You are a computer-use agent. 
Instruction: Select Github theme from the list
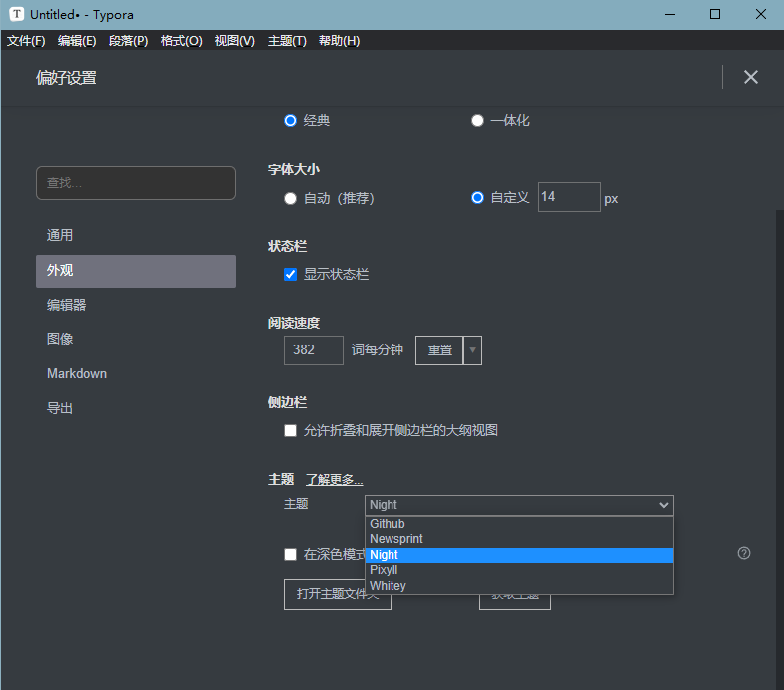coord(519,524)
